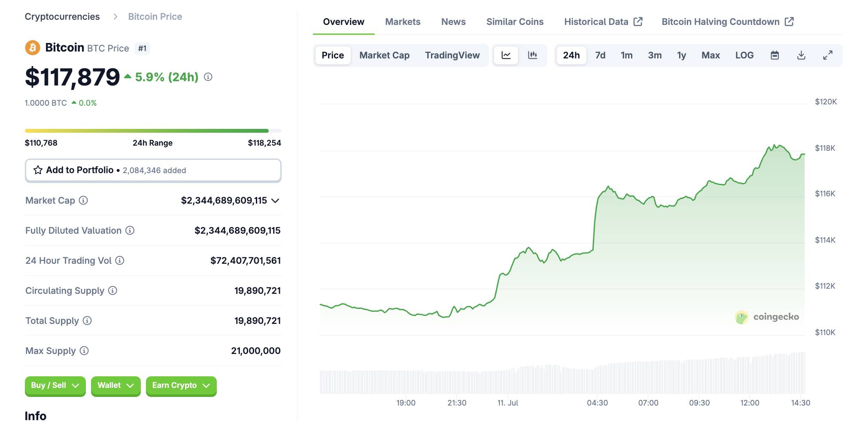Click the volume bars below chart
The width and height of the screenshot is (868, 421).
(x=562, y=373)
